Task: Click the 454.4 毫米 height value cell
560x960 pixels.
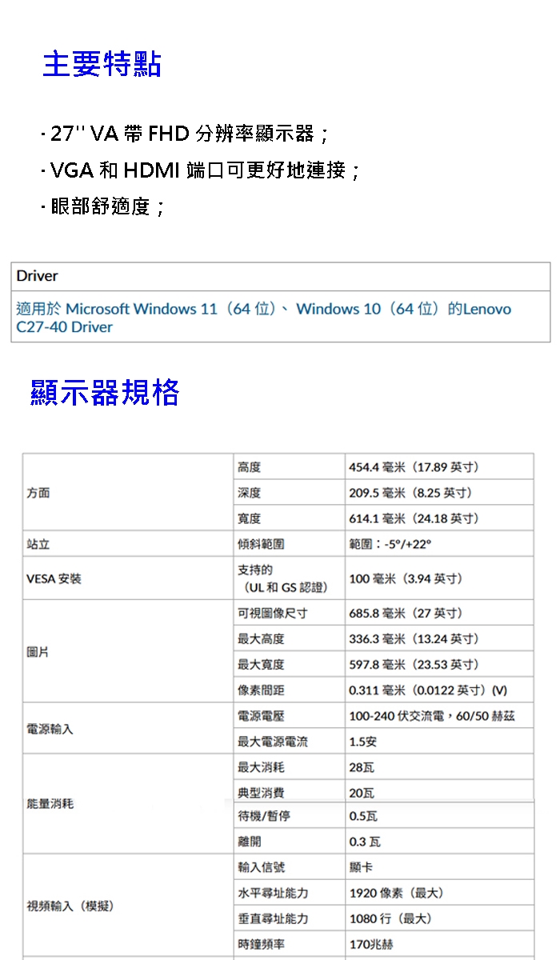Action: pyautogui.click(x=414, y=467)
